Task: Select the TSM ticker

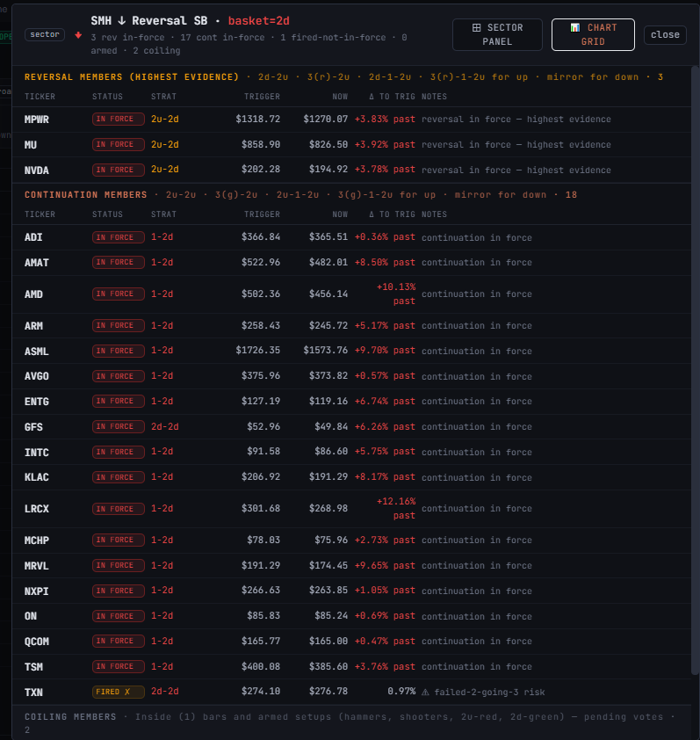Action: click(x=33, y=667)
